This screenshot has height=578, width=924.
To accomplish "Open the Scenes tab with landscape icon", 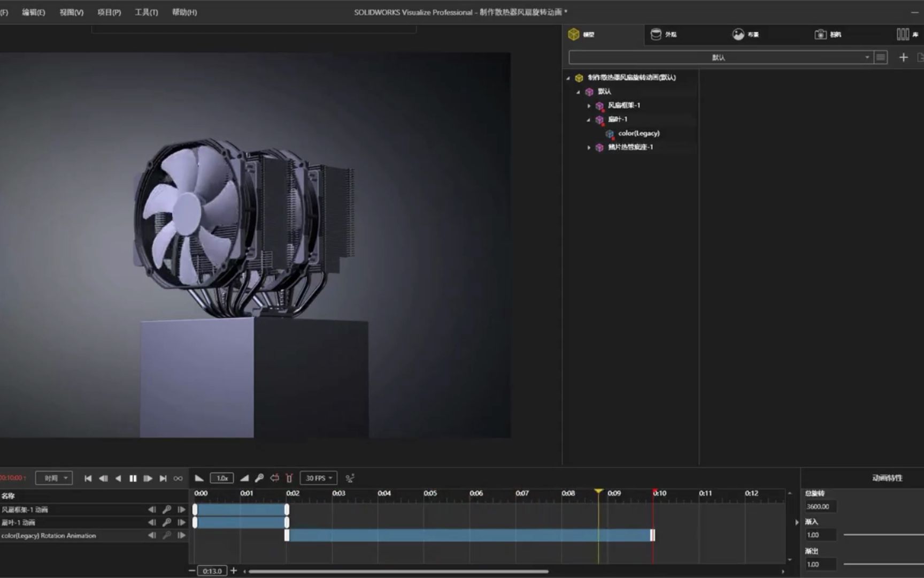I will click(x=745, y=34).
